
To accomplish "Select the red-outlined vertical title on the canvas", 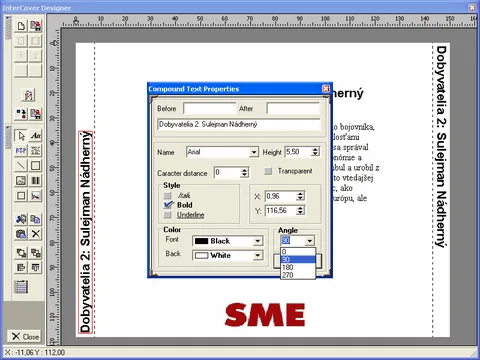I will [85, 232].
